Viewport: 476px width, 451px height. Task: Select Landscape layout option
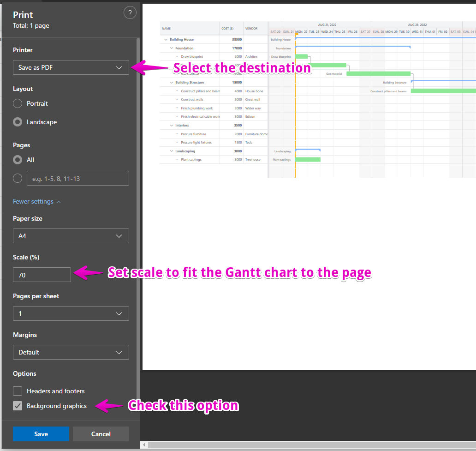tap(18, 122)
